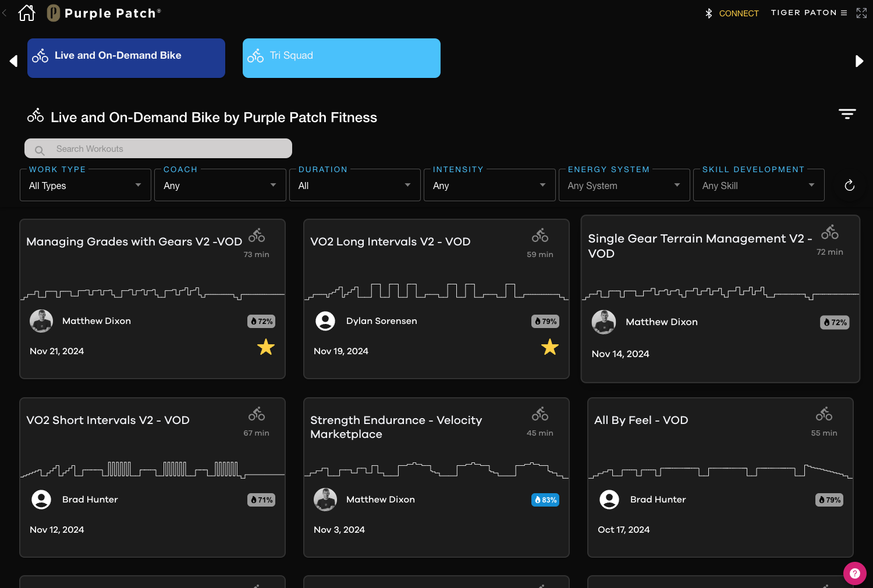This screenshot has width=873, height=588.
Task: Click Brad Hunter's avatar on All By Feel
Action: pyautogui.click(x=609, y=500)
